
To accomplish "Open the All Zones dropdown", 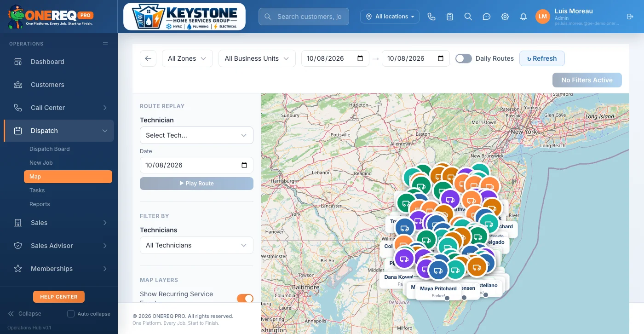I will tap(187, 58).
